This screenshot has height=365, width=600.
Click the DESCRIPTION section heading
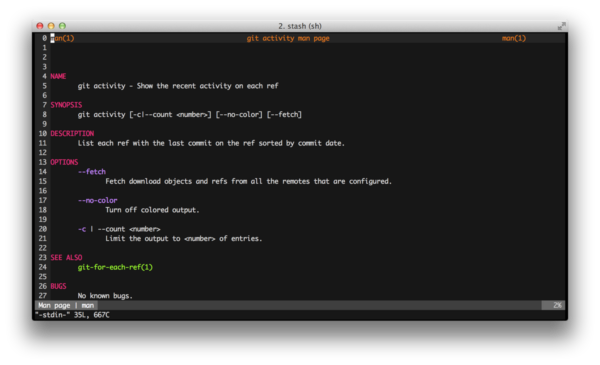(x=72, y=134)
